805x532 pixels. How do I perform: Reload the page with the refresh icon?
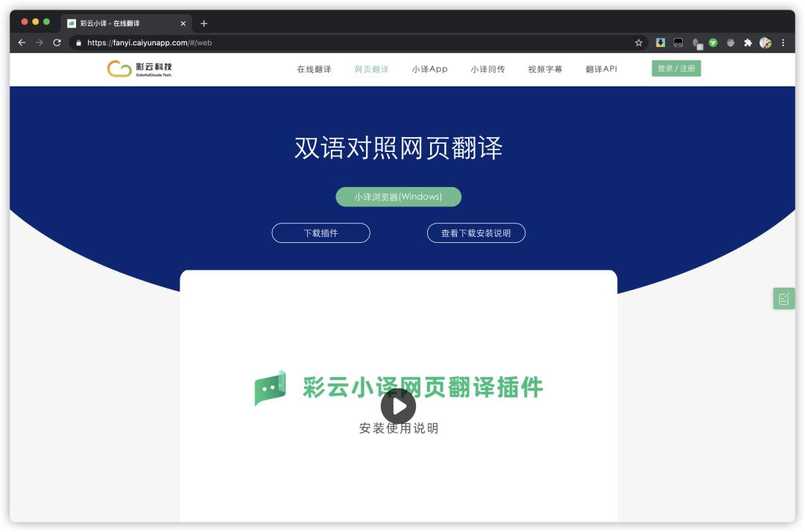click(x=57, y=42)
